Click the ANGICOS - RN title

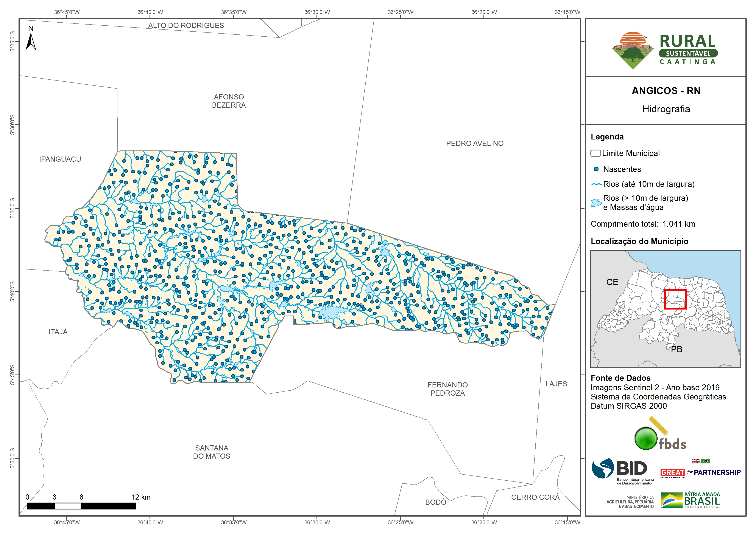pos(666,91)
